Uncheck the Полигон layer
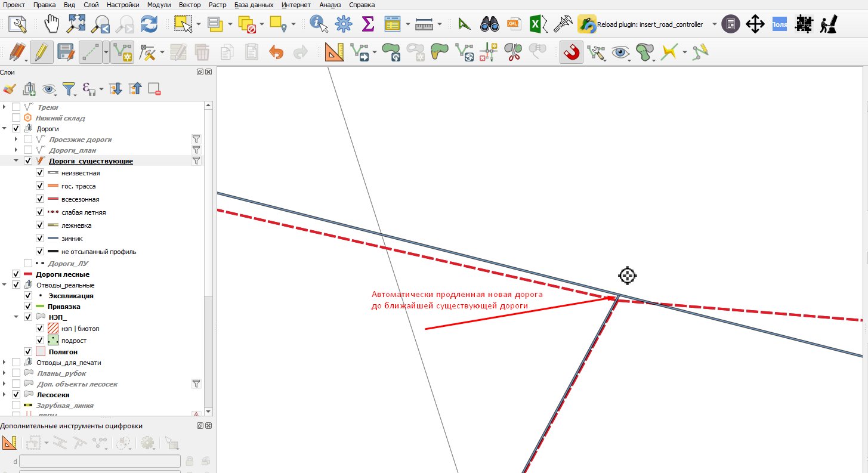The width and height of the screenshot is (868, 473). [28, 352]
